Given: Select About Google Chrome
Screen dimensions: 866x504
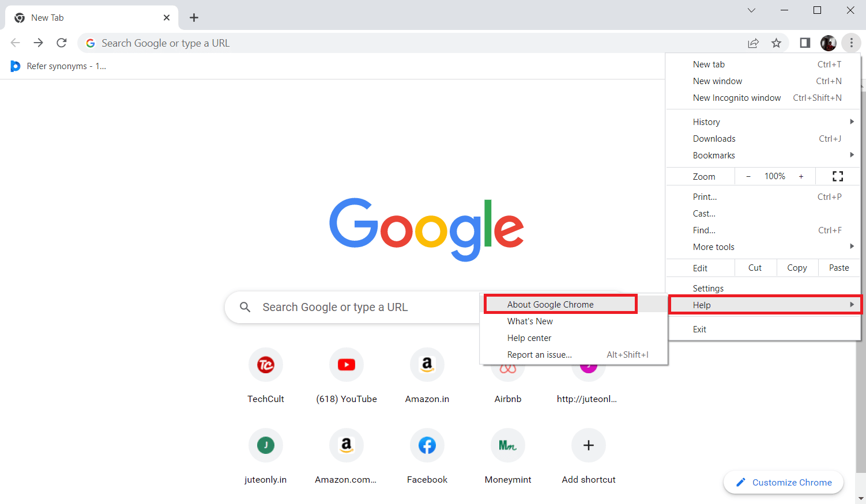Looking at the screenshot, I should (x=573, y=305).
